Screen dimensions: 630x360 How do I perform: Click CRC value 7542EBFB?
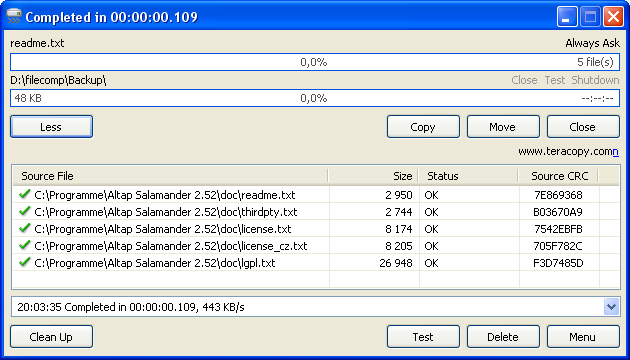[x=558, y=229]
